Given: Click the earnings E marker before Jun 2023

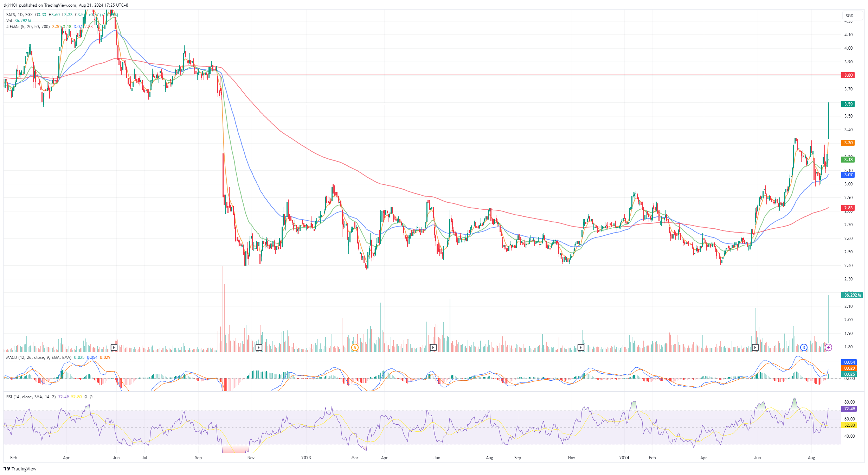Looking at the screenshot, I should [433, 347].
